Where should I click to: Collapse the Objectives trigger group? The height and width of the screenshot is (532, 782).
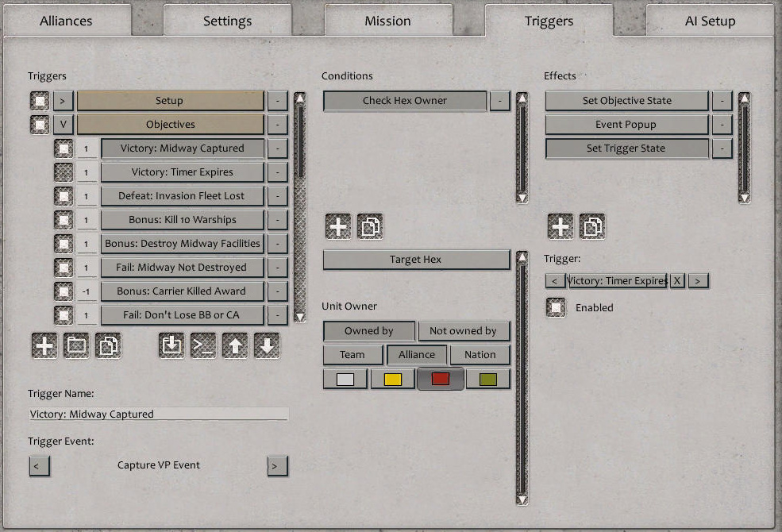pyautogui.click(x=62, y=125)
